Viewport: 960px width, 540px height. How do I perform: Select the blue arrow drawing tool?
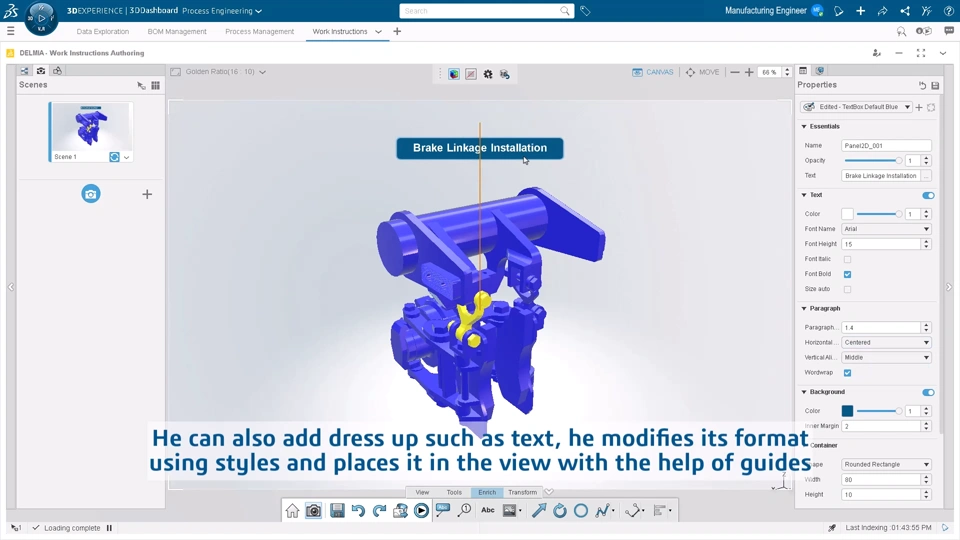539,510
